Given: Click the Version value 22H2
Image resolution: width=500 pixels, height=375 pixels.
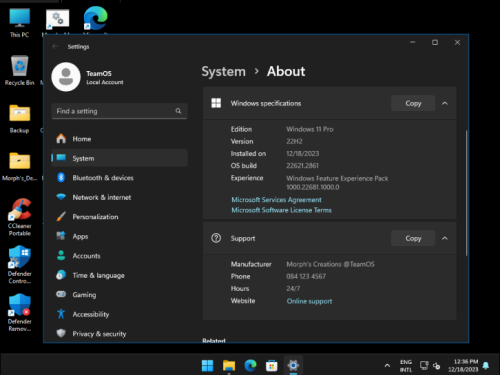Looking at the screenshot, I should coord(294,141).
